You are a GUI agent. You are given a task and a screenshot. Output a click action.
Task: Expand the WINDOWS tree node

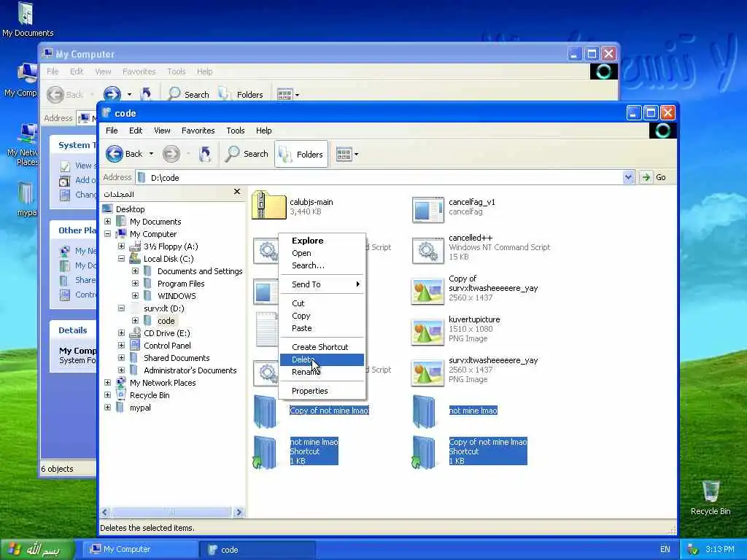click(135, 296)
